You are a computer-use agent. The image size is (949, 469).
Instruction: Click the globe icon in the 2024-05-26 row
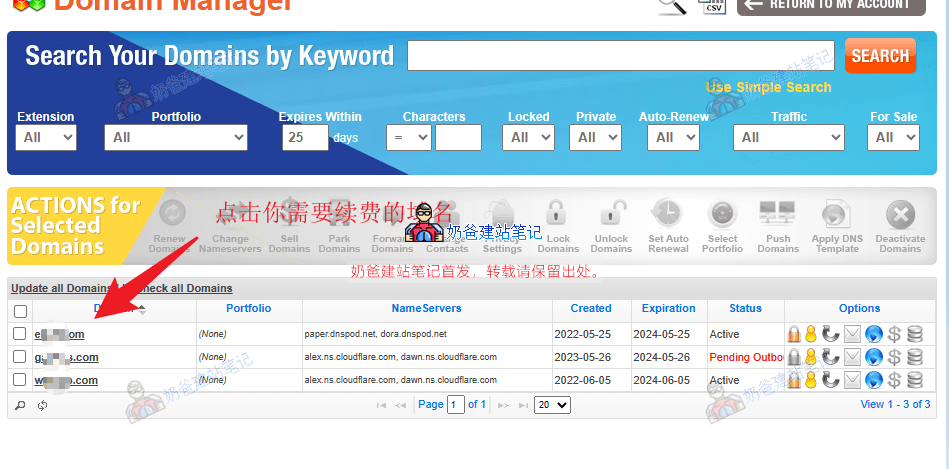click(x=873, y=357)
